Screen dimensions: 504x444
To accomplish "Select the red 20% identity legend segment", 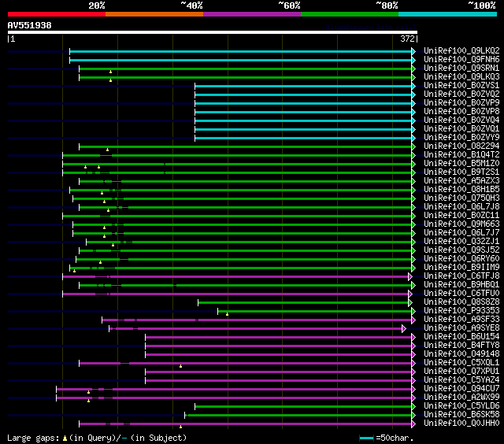I will pyautogui.click(x=57, y=14).
